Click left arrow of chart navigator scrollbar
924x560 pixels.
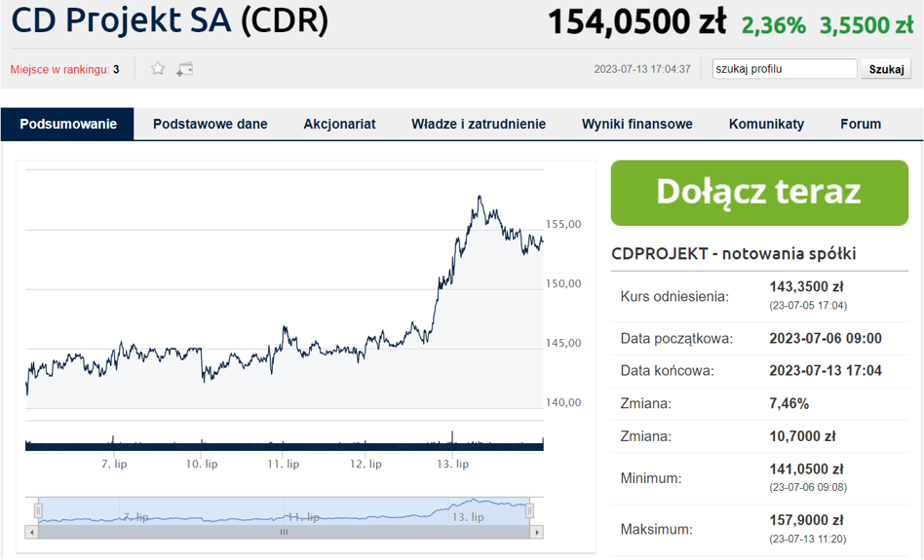click(x=32, y=533)
